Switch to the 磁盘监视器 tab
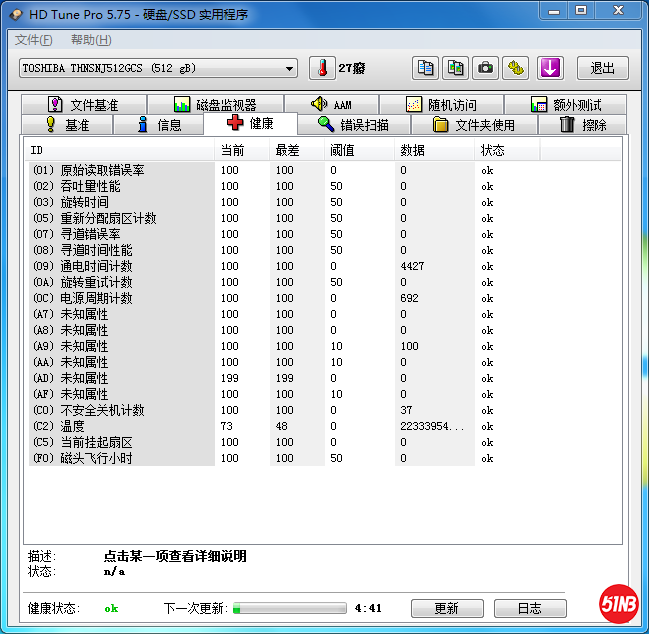The height and width of the screenshot is (634, 649). point(214,105)
